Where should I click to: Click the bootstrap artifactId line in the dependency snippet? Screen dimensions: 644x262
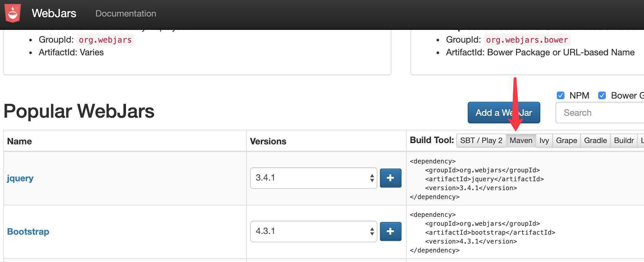click(490, 232)
